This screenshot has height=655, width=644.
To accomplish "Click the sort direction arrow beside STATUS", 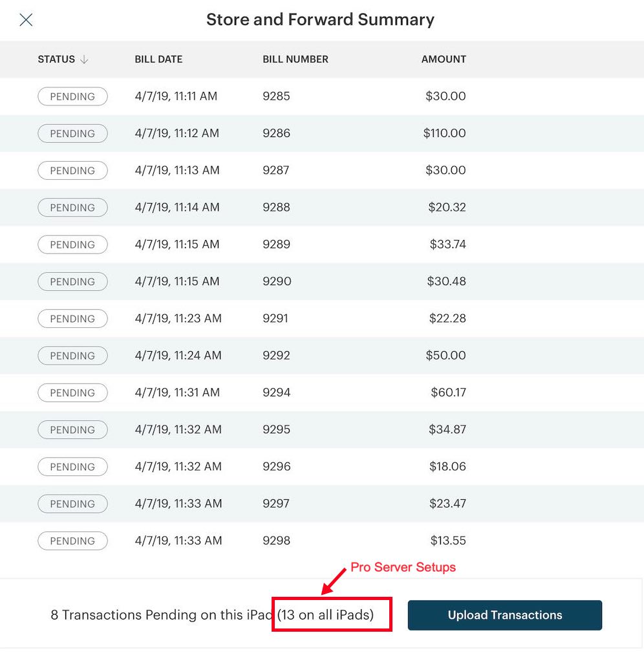I will [x=85, y=59].
